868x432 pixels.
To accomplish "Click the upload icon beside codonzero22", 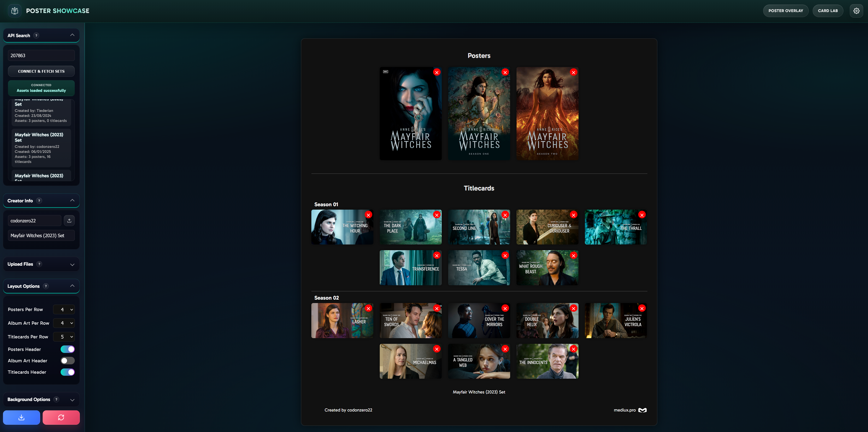I will pos(69,221).
